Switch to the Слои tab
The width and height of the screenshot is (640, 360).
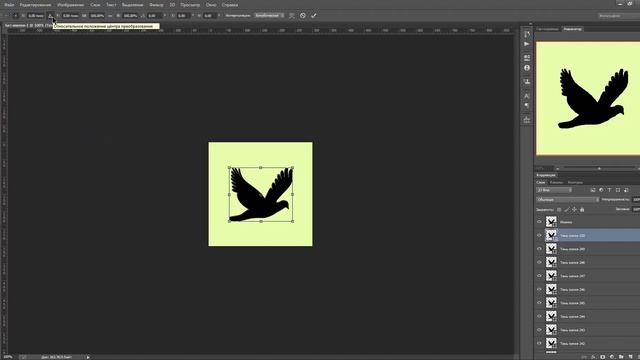541,182
